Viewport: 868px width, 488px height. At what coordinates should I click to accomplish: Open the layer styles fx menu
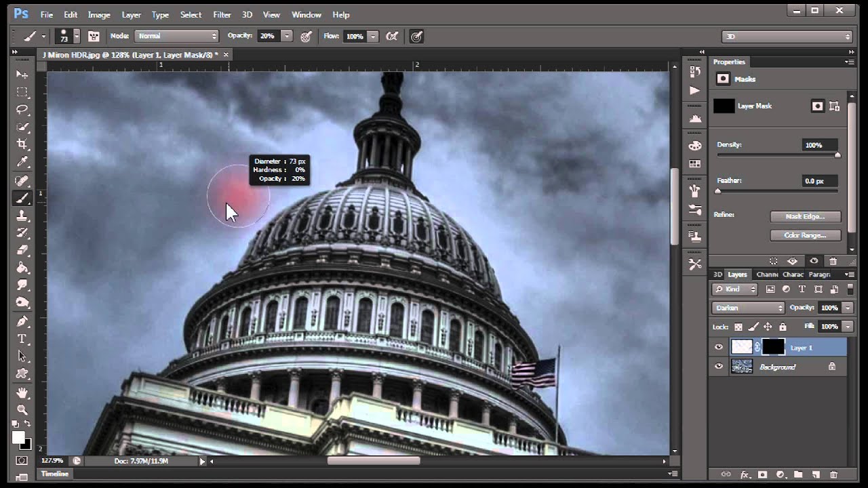point(745,475)
